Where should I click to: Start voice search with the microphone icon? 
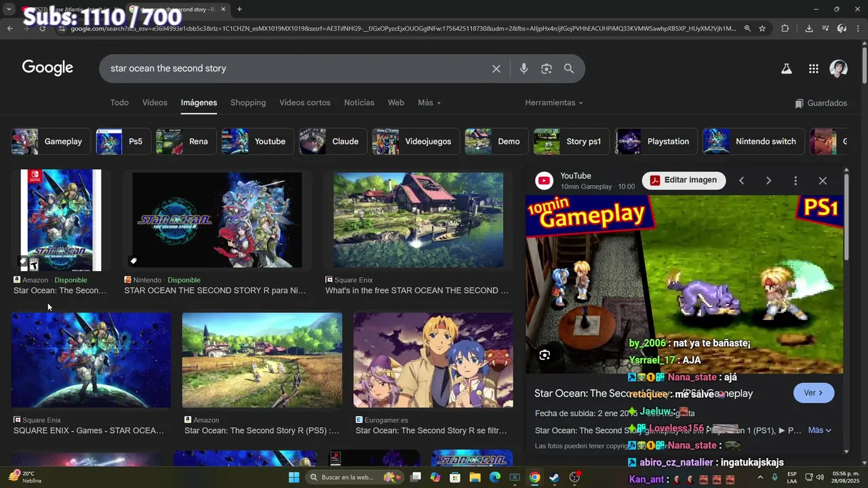pos(524,68)
